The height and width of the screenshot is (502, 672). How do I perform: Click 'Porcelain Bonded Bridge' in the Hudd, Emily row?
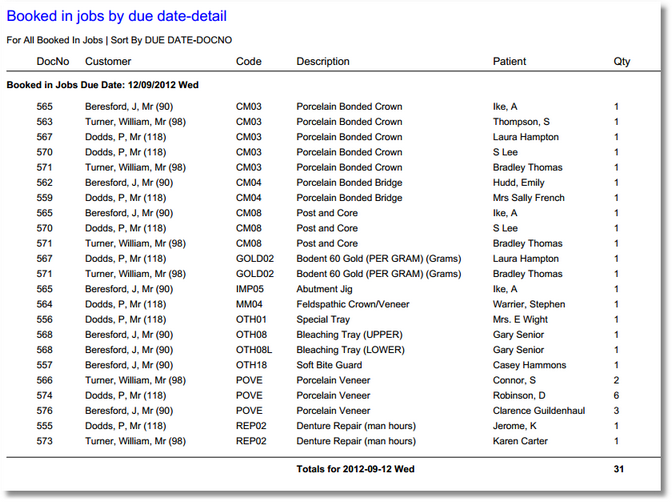[x=349, y=183]
